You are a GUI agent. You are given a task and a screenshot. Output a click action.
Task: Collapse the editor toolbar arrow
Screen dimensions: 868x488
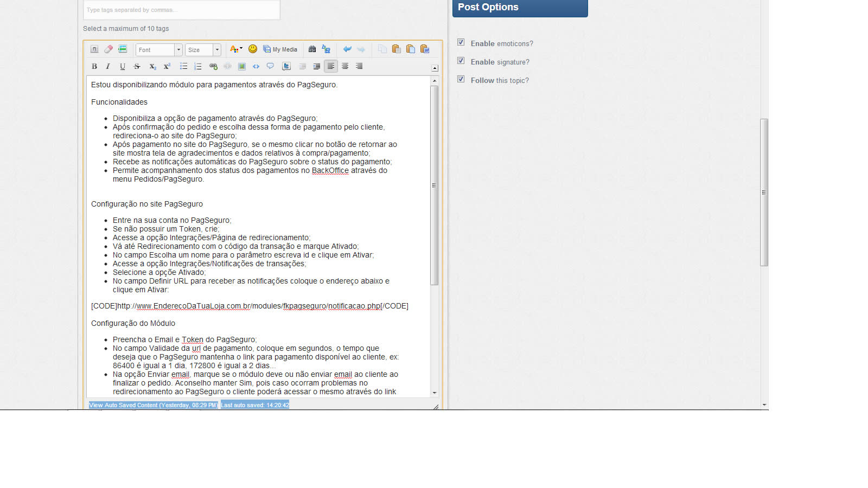(435, 68)
